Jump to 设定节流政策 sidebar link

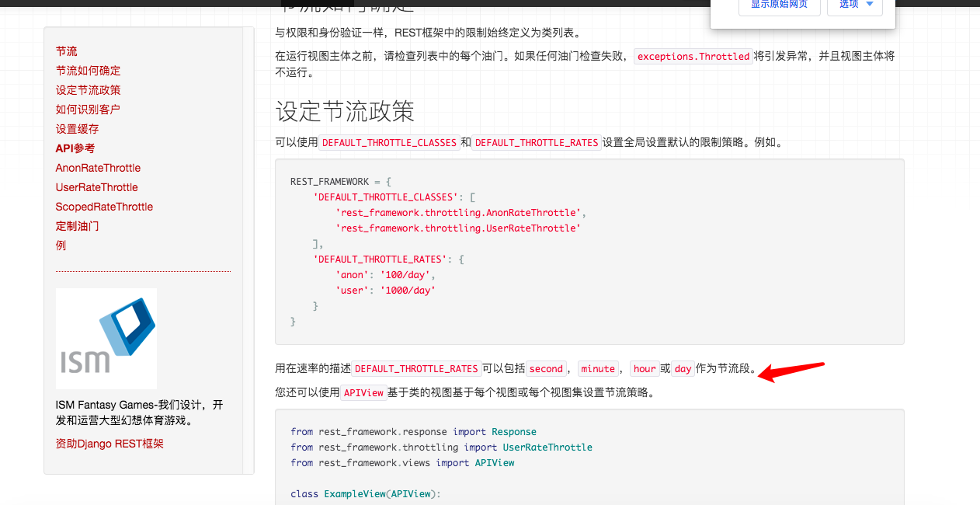click(x=89, y=90)
